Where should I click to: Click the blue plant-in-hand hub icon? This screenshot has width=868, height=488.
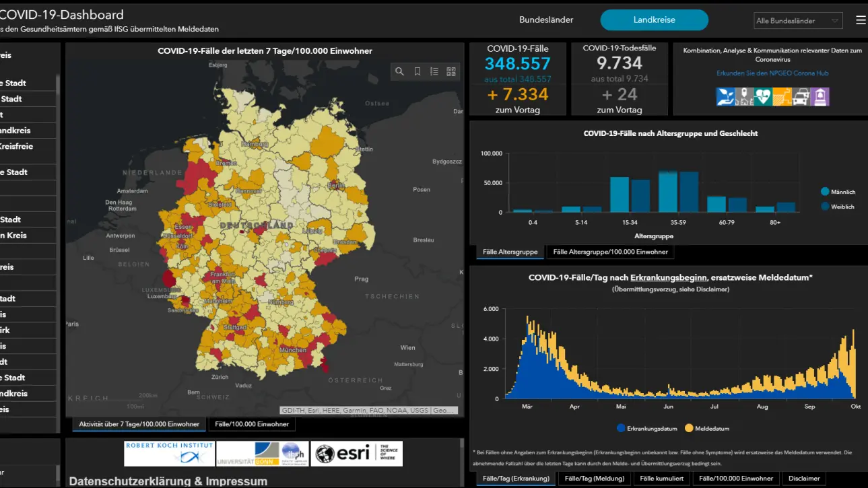[x=725, y=97]
